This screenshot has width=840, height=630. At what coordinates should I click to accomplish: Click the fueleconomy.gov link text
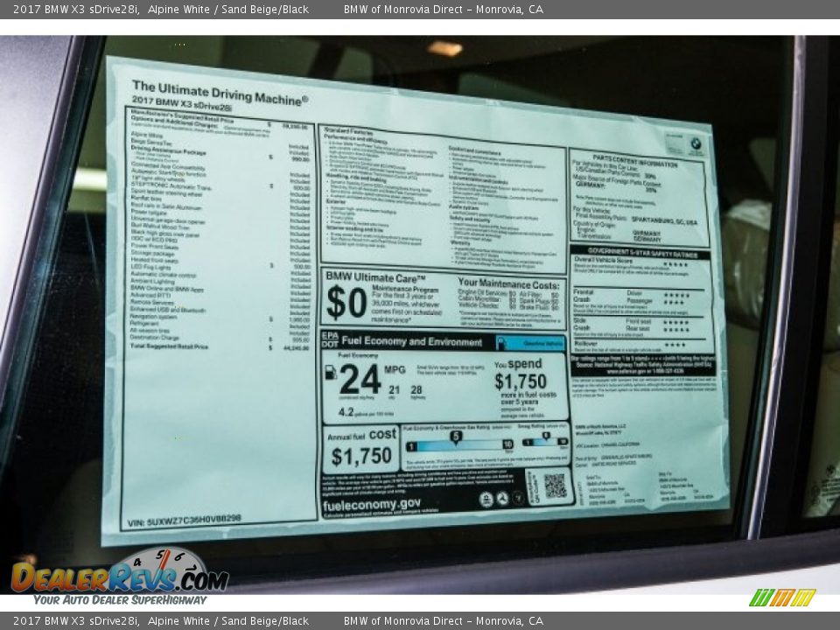(x=371, y=504)
